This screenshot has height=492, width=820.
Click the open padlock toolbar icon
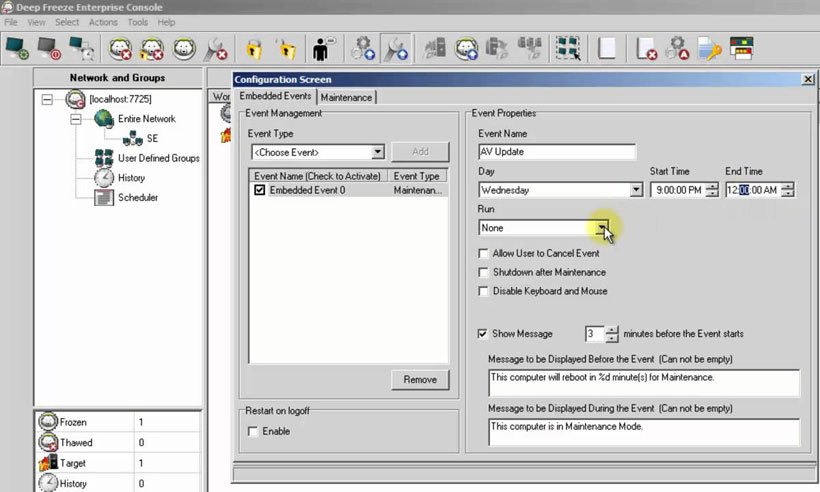click(286, 49)
